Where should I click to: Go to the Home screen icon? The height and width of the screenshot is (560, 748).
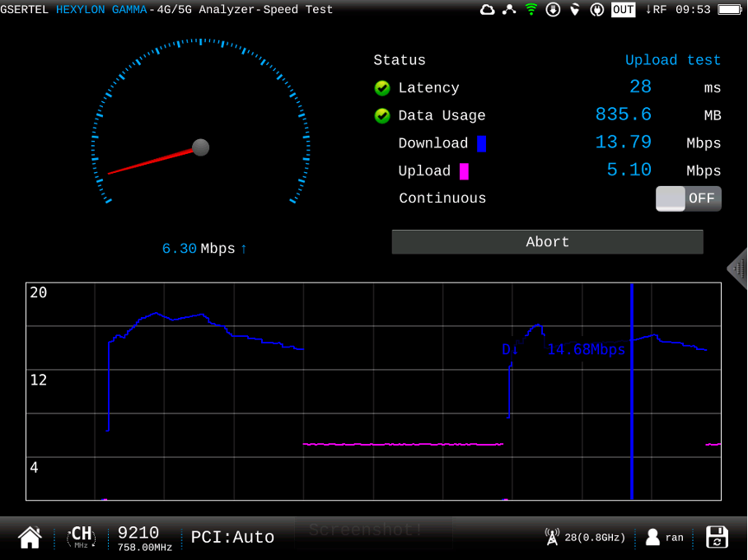coord(30,538)
